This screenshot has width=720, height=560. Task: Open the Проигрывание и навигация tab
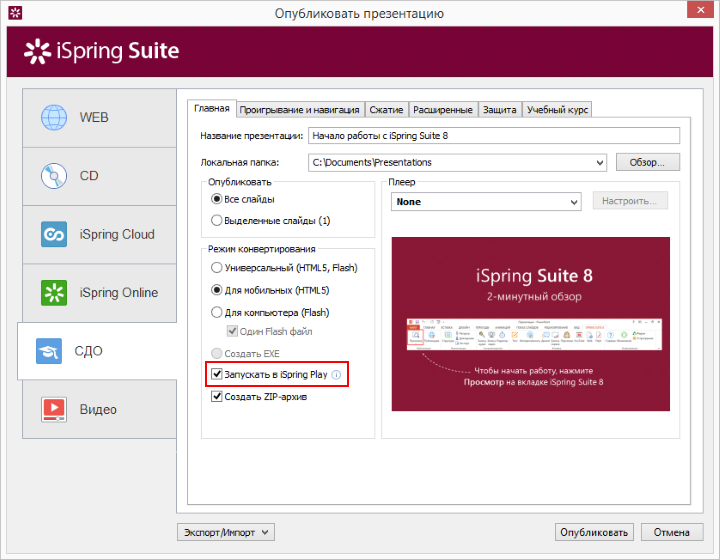point(300,110)
